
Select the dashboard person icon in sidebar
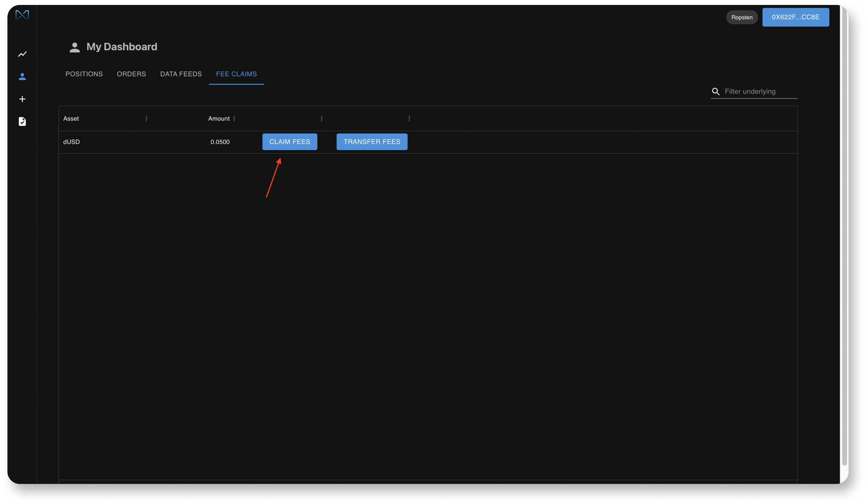pos(22,77)
